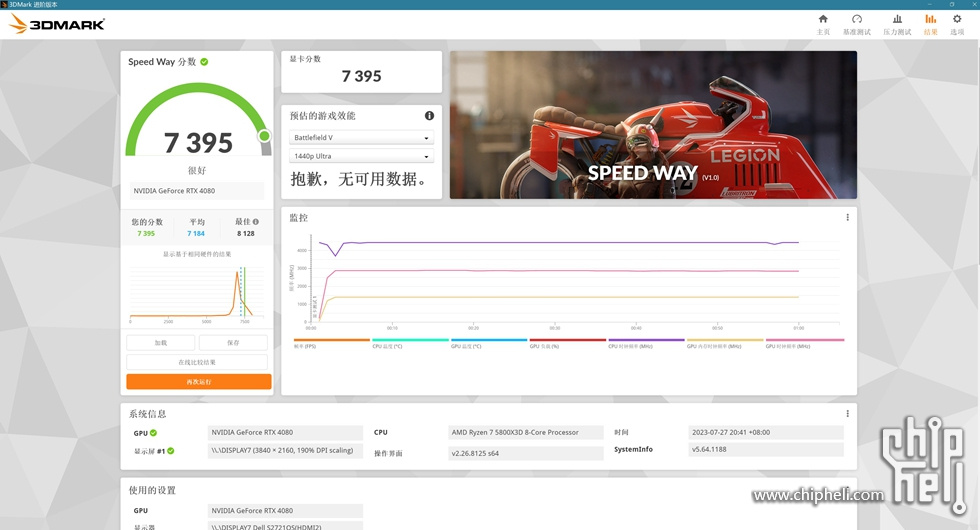Click AMD Ryzen 7 5800X3D CPU field
The height and width of the screenshot is (530, 980).
coord(525,432)
